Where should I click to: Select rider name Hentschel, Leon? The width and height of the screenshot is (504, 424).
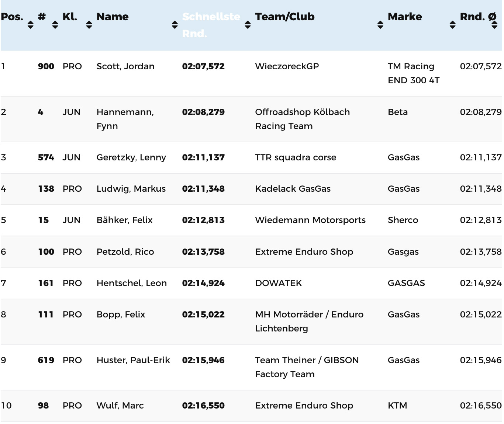[x=131, y=283]
